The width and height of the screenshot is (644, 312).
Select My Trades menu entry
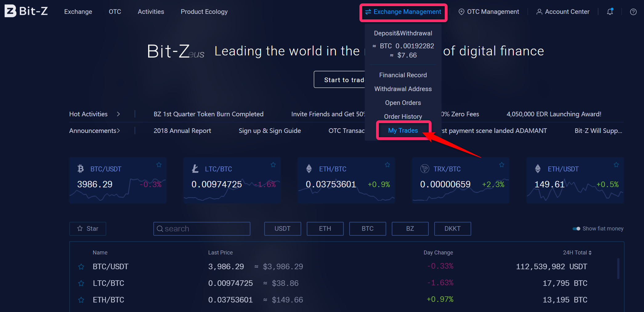pyautogui.click(x=403, y=130)
